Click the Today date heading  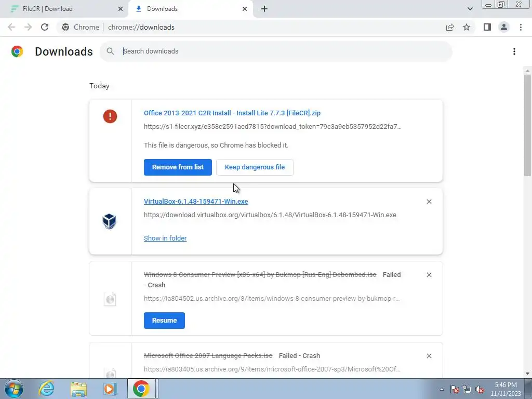point(99,86)
